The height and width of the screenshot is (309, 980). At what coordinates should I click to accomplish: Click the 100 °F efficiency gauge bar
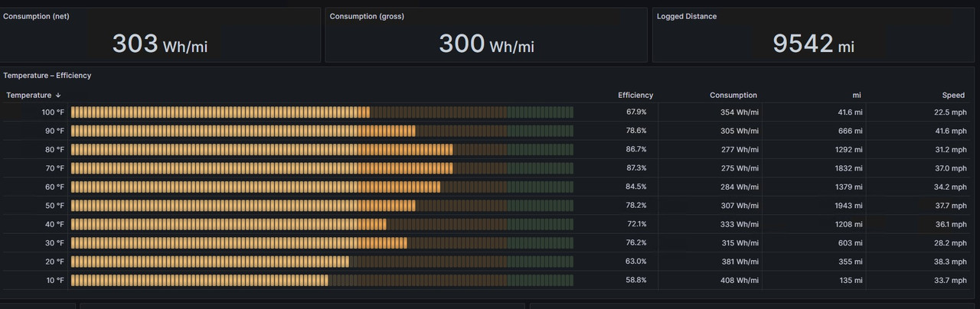point(322,112)
